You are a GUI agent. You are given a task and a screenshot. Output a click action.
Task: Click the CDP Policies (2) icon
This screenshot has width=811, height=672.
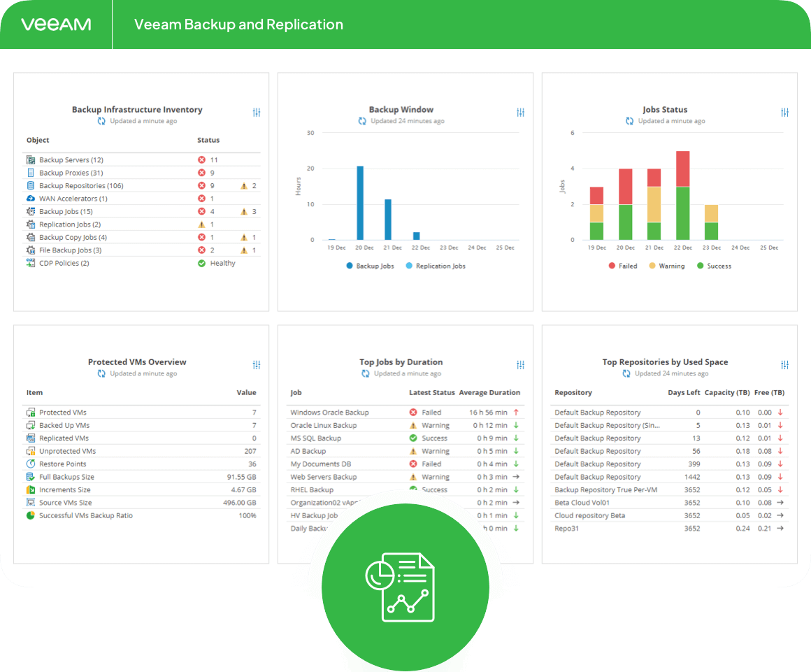[x=31, y=264]
